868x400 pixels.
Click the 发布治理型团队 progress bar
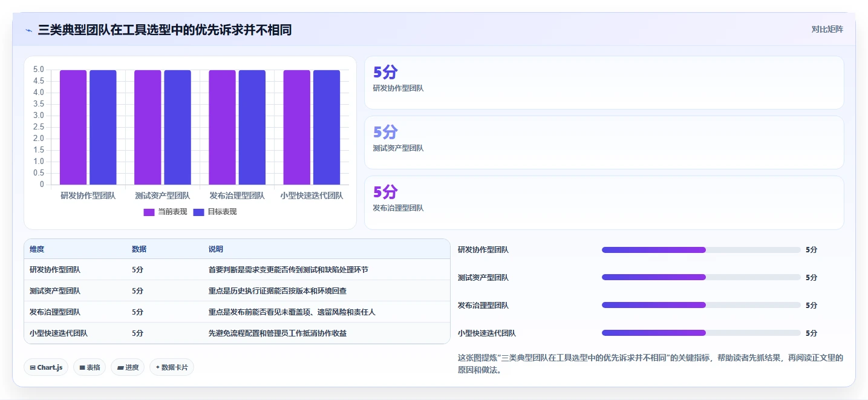701,305
